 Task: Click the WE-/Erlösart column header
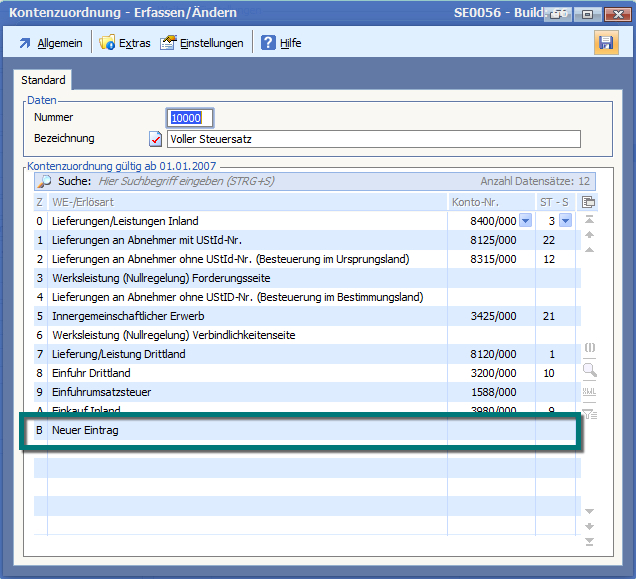pyautogui.click(x=240, y=202)
